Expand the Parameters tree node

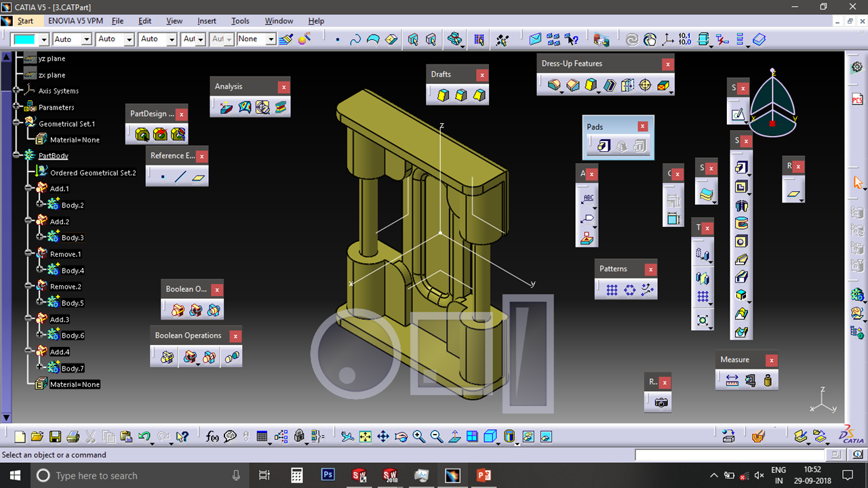click(x=17, y=106)
